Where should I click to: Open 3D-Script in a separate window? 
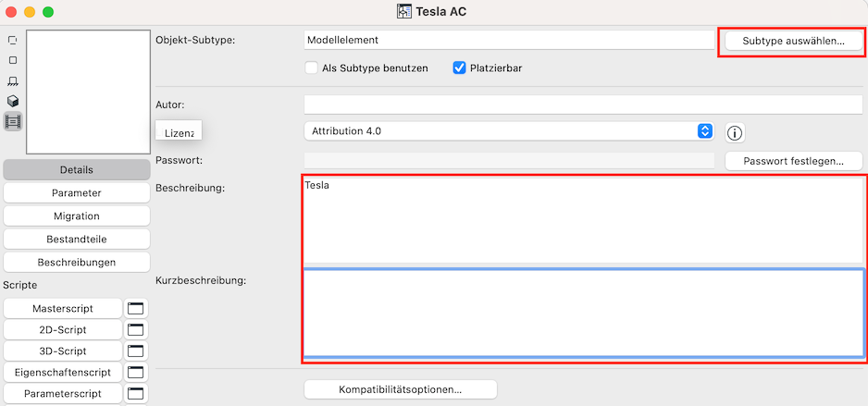136,351
